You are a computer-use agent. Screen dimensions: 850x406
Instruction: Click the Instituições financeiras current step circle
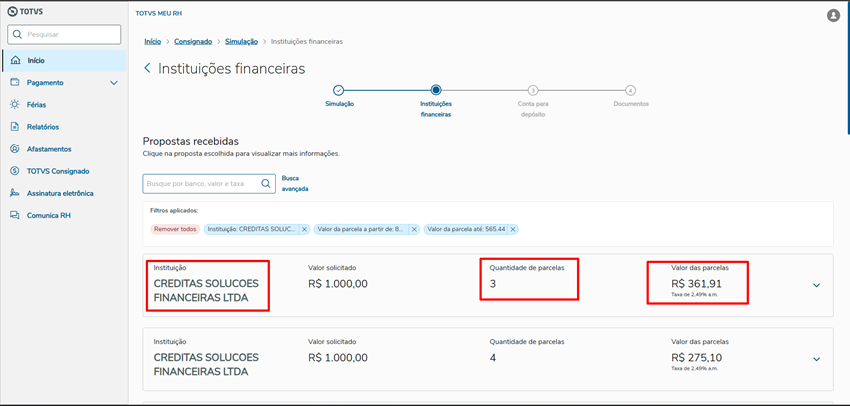point(436,90)
